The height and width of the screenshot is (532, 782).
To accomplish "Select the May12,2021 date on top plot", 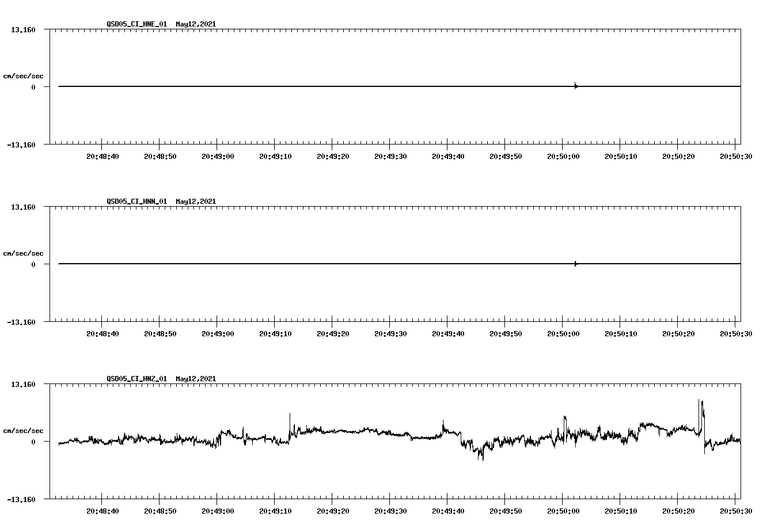I will [x=195, y=24].
